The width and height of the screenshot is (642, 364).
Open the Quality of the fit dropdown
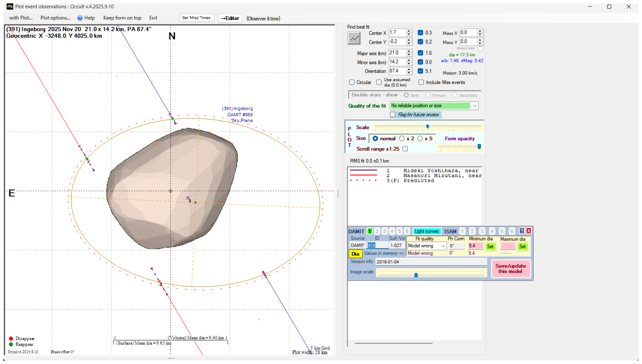point(475,106)
